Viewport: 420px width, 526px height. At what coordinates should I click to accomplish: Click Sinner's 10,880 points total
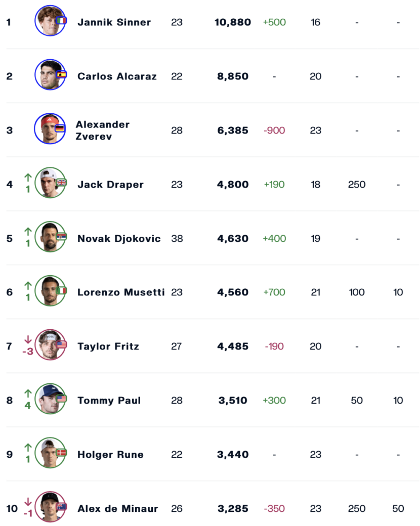pyautogui.click(x=233, y=22)
